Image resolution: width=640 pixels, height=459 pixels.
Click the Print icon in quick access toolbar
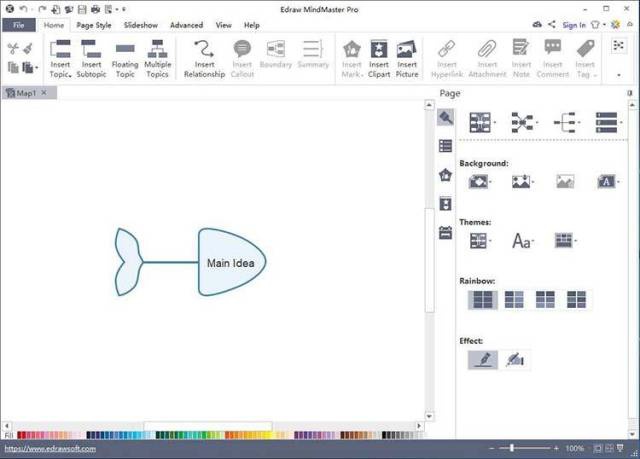pos(95,9)
